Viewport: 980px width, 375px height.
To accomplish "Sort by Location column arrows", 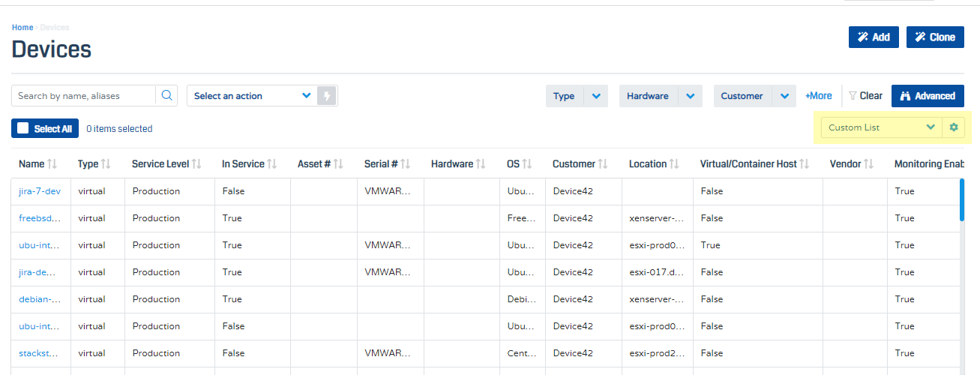I will (x=674, y=164).
